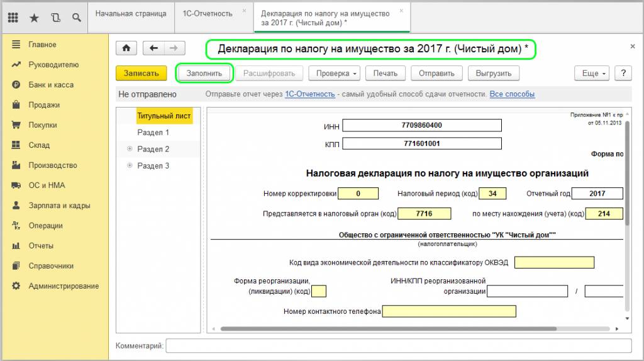Open the Проверка dropdown button

336,73
